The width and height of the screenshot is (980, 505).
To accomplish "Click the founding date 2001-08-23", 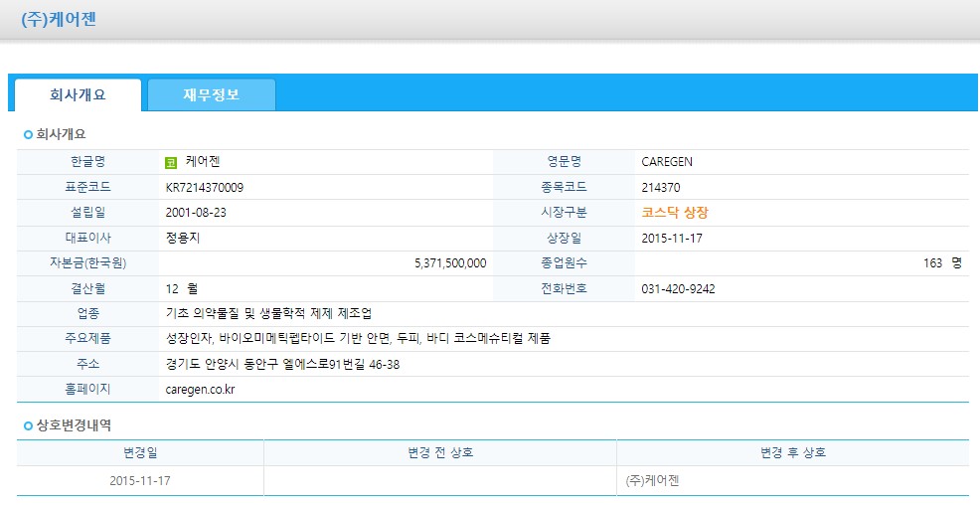I will point(196,213).
